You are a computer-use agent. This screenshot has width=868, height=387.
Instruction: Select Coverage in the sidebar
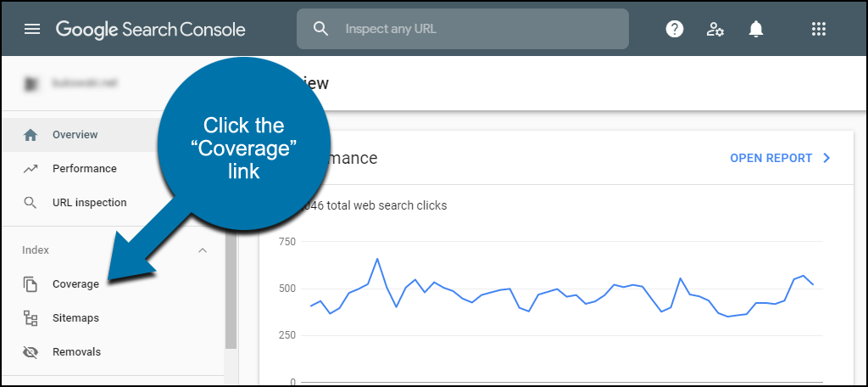[x=75, y=283]
